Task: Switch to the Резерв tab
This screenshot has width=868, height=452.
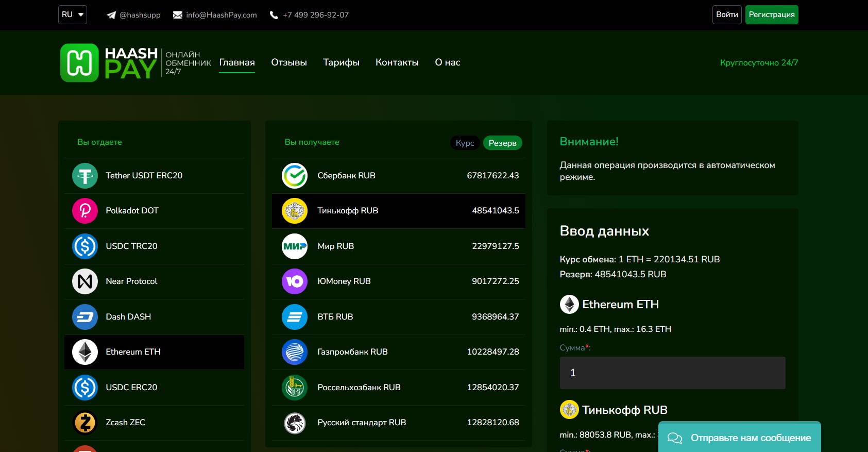Action: [503, 143]
